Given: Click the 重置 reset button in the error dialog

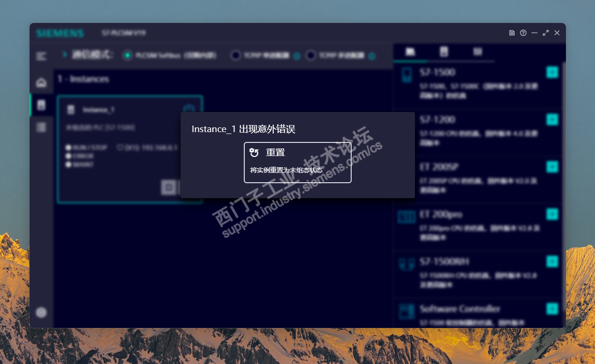Looking at the screenshot, I should pos(298,163).
